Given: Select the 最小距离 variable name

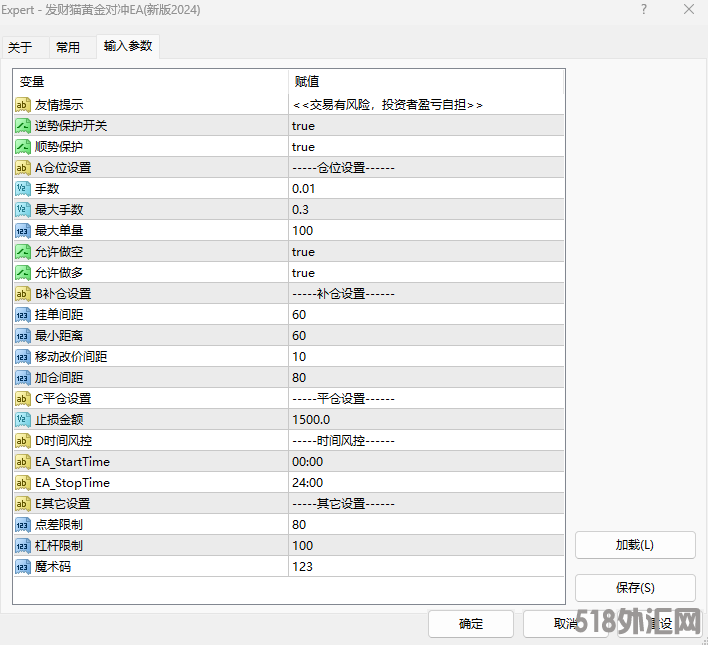Looking at the screenshot, I should [x=59, y=336].
